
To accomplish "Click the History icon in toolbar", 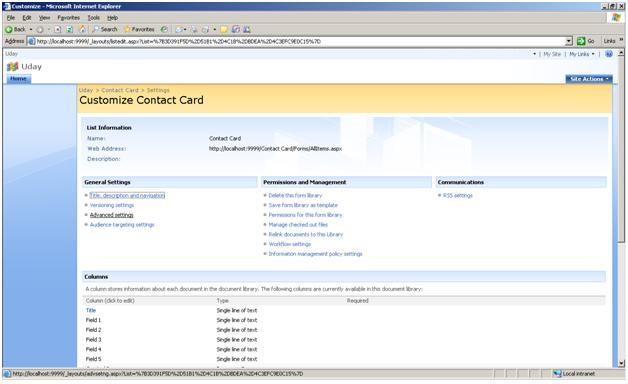I will pyautogui.click(x=164, y=29).
